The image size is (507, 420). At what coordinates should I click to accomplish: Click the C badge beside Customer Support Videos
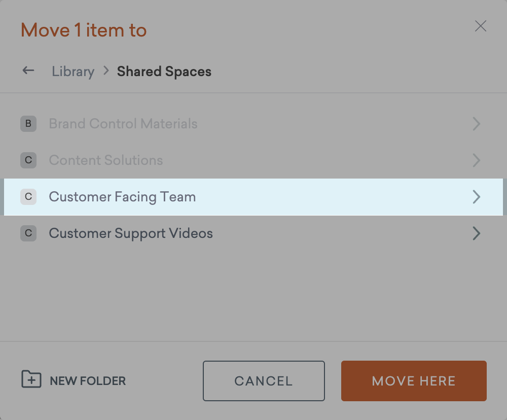28,233
